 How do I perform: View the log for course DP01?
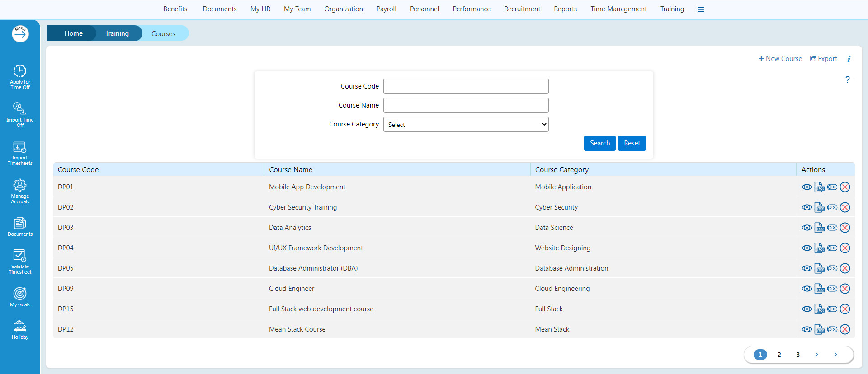tap(819, 187)
